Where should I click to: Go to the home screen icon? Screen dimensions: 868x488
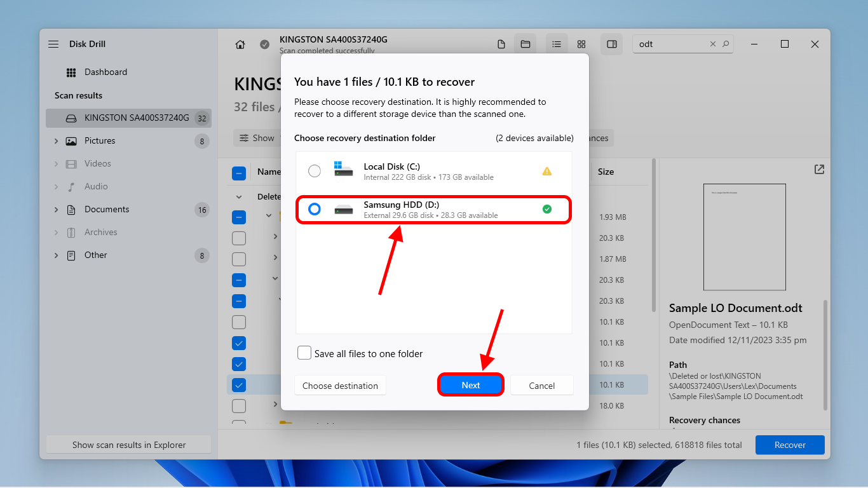(240, 44)
